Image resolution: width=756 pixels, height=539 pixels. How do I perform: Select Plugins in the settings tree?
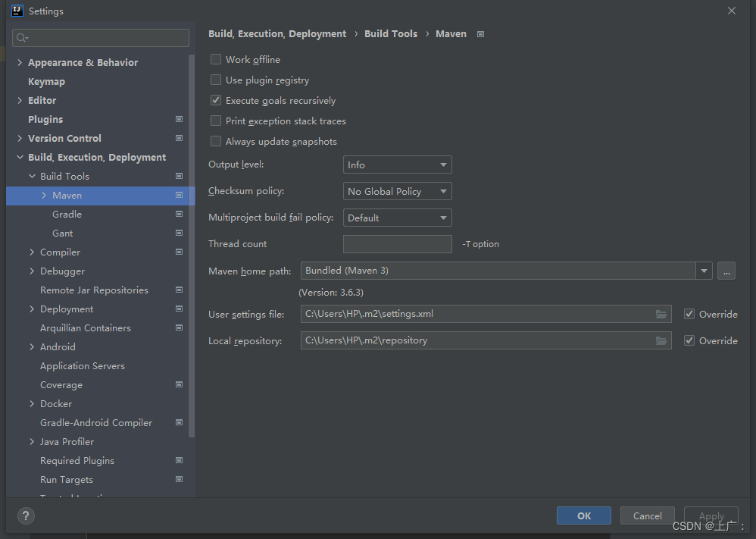pyautogui.click(x=45, y=119)
